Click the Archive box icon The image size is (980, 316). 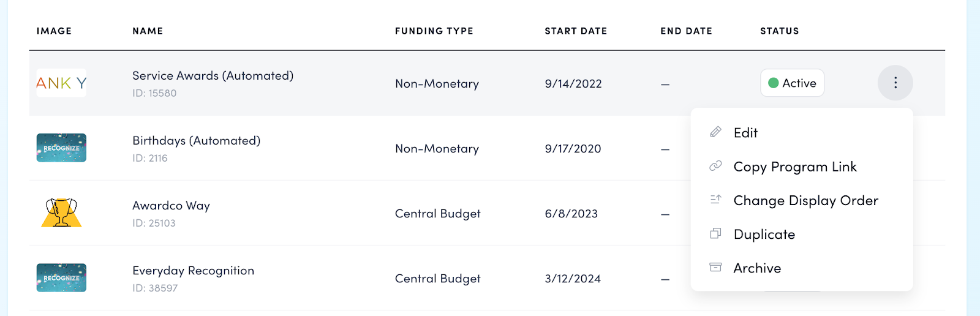tap(715, 267)
